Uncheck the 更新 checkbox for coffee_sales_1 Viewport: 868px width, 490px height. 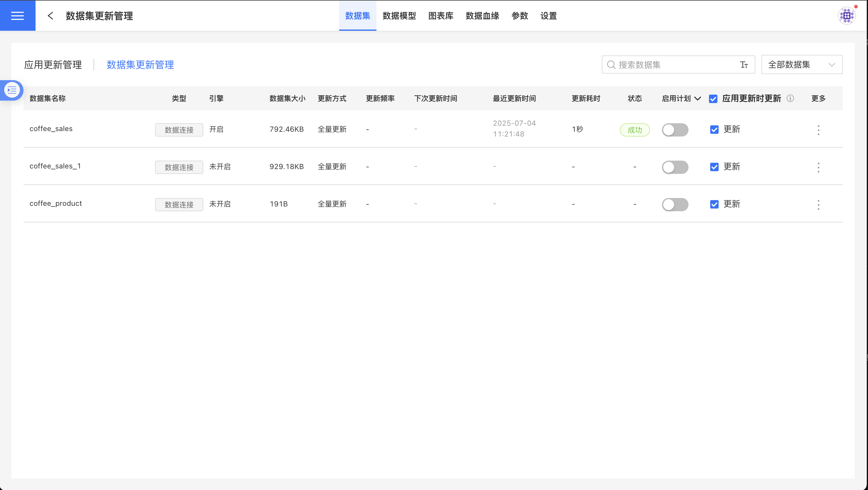coord(714,167)
